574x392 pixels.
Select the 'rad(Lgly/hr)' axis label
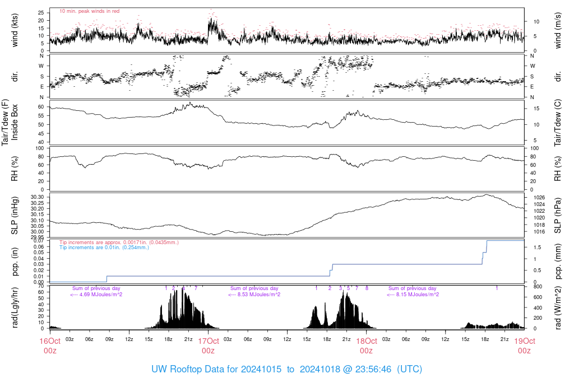click(15, 307)
